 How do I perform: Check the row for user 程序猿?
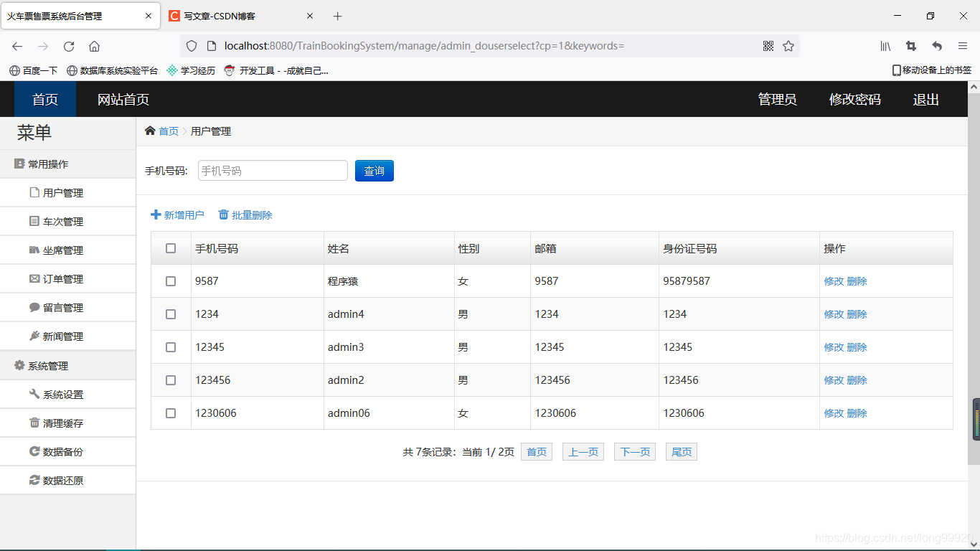coord(171,281)
